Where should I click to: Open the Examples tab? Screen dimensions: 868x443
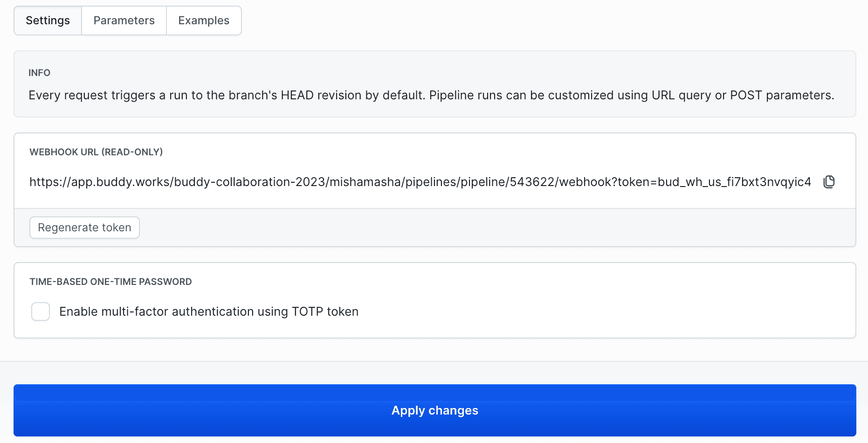[x=204, y=21]
